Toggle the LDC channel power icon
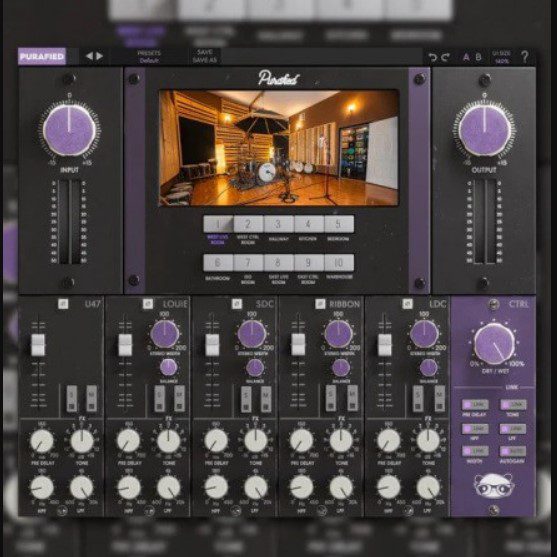The image size is (557, 557). click(x=407, y=304)
